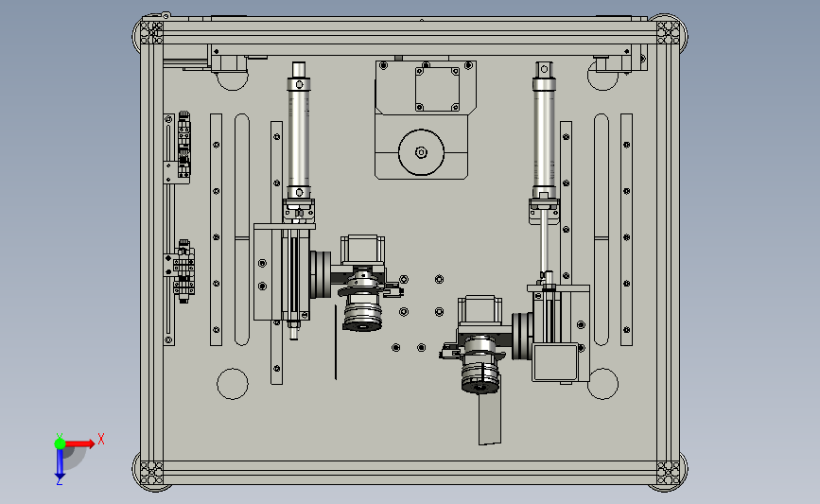Select the lower terminal block on left rail
820x504 pixels.
click(x=184, y=270)
